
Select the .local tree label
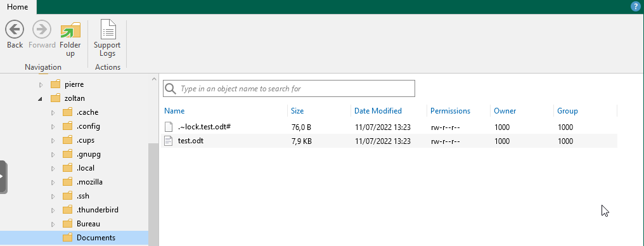(86, 169)
